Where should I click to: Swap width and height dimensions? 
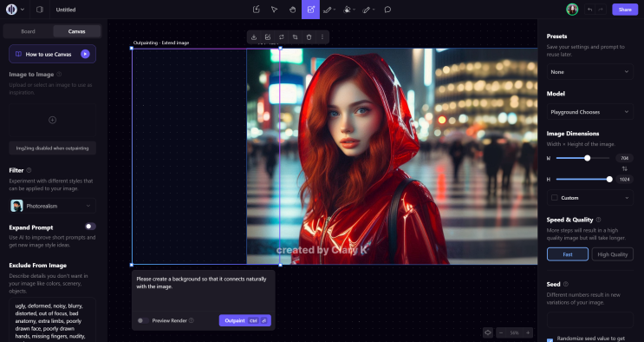click(x=625, y=168)
